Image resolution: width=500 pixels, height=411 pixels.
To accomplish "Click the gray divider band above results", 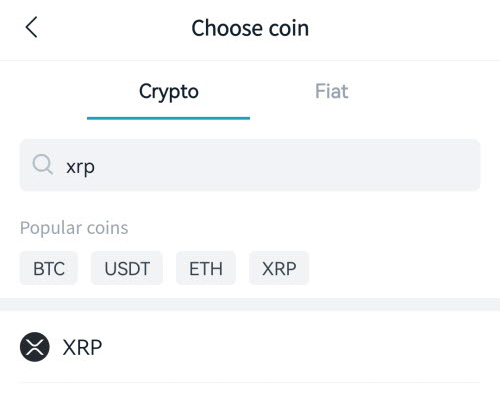I will (250, 305).
